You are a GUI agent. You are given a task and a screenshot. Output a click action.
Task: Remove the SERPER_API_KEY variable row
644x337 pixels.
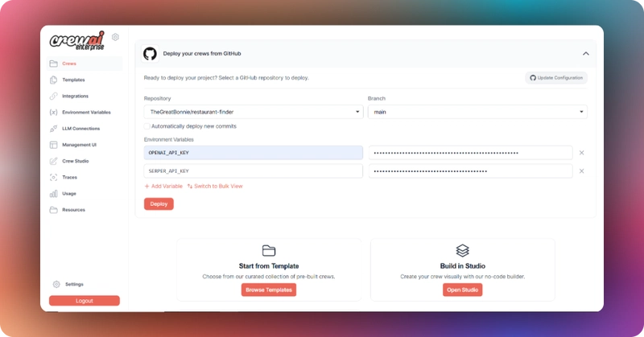click(x=581, y=171)
